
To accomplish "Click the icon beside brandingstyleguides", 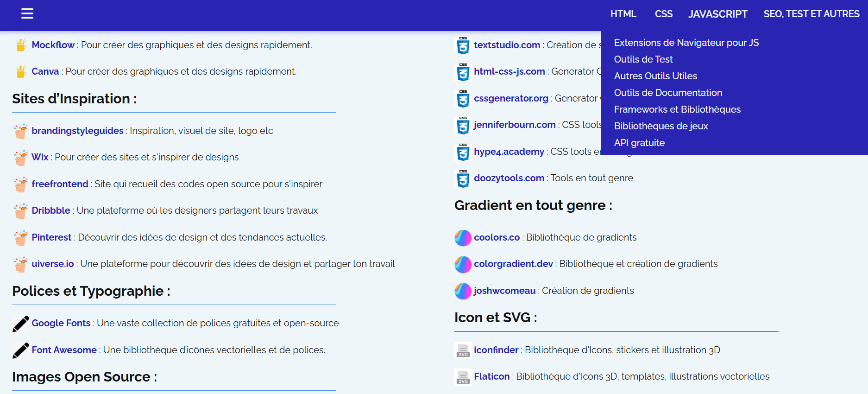I will pos(21,131).
